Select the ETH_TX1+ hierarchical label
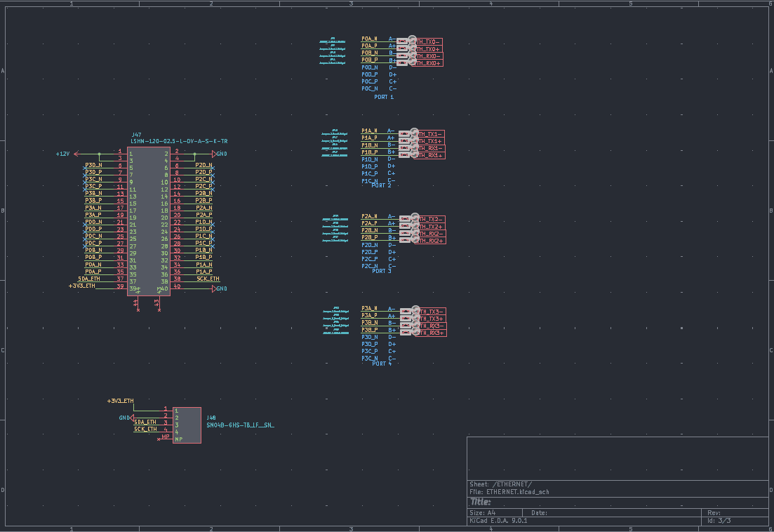The image size is (774, 532). [x=429, y=141]
